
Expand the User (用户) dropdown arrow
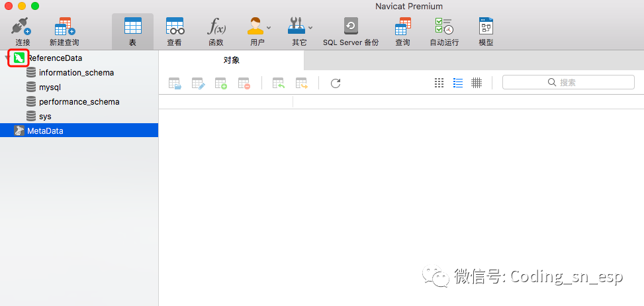(x=269, y=28)
